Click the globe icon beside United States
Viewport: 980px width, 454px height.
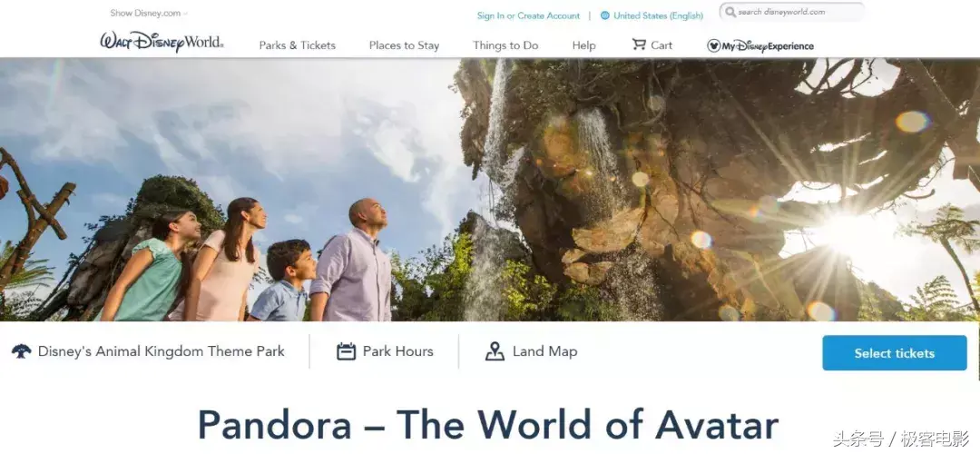point(605,15)
